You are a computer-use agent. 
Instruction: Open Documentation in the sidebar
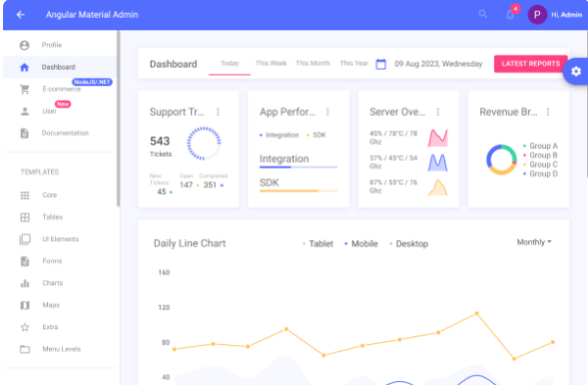coord(60,133)
